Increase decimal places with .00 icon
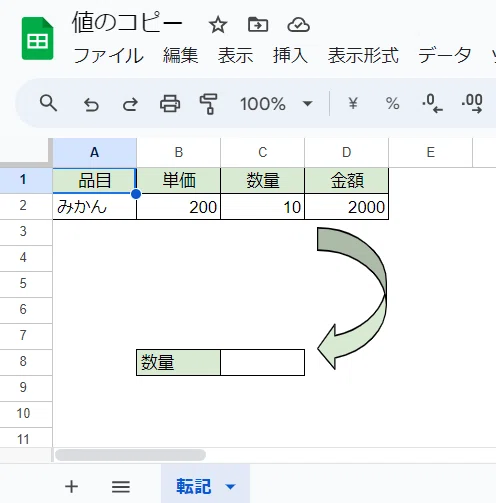 point(472,103)
